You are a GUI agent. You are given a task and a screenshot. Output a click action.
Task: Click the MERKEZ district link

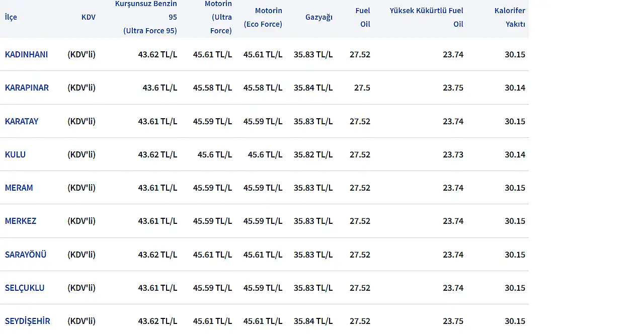[21, 221]
